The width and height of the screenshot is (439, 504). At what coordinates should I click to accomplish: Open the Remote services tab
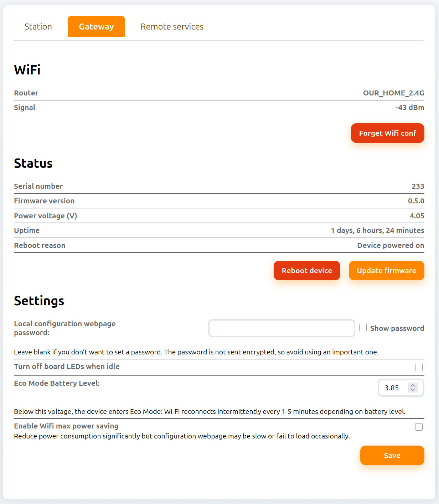(172, 27)
